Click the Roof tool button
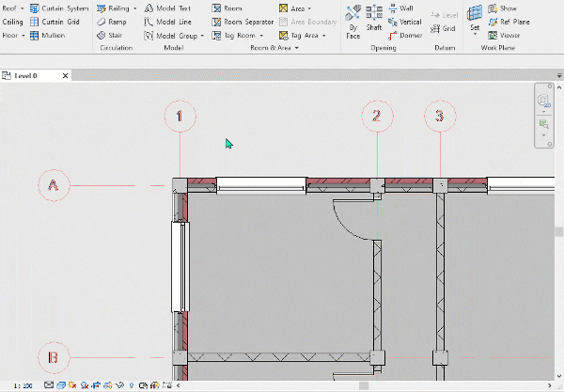The height and width of the screenshot is (392, 564). pos(9,8)
